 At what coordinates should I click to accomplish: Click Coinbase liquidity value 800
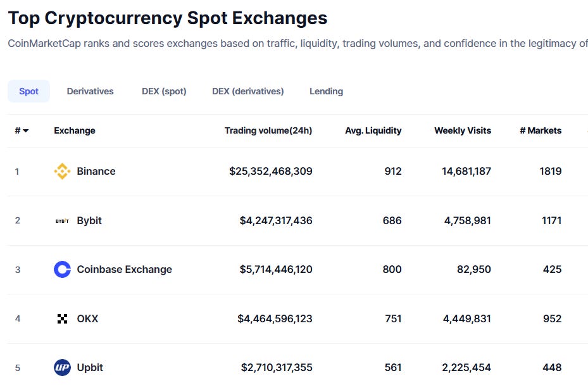click(392, 269)
